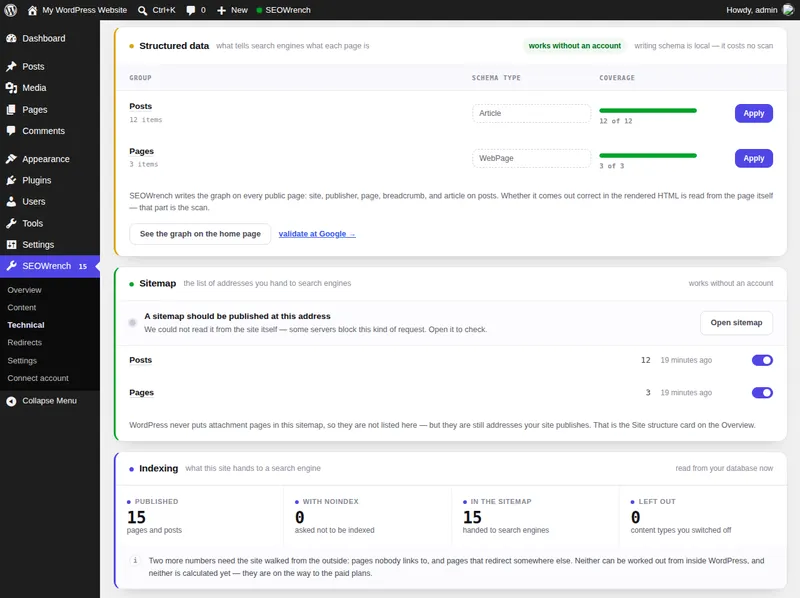Click the Media library icon

(x=11, y=88)
